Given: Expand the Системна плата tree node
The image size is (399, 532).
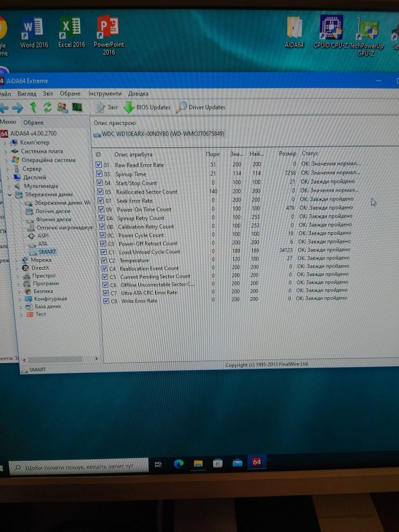Looking at the screenshot, I should [5, 151].
